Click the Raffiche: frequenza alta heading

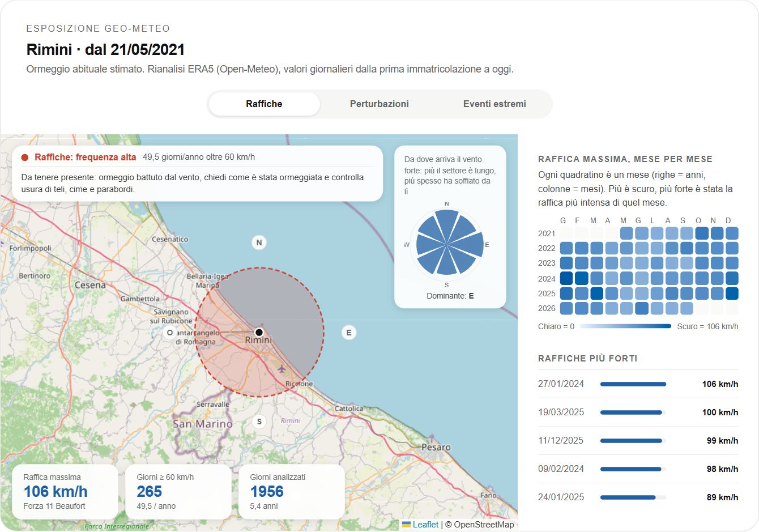pyautogui.click(x=86, y=158)
